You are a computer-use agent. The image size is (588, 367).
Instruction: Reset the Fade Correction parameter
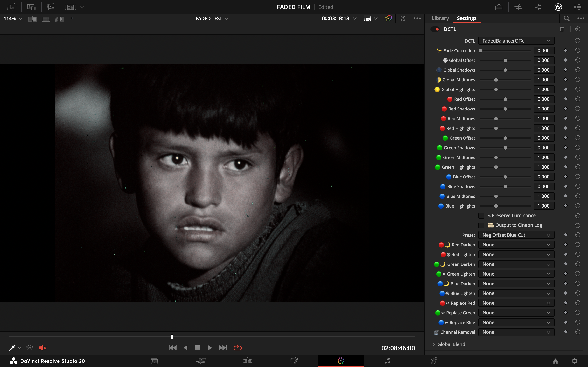[x=577, y=50]
